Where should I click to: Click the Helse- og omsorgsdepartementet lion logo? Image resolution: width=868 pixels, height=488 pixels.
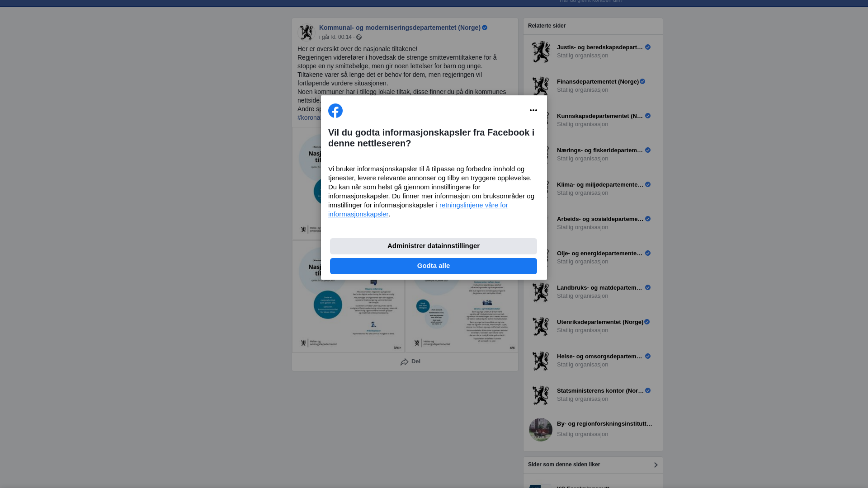(541, 361)
